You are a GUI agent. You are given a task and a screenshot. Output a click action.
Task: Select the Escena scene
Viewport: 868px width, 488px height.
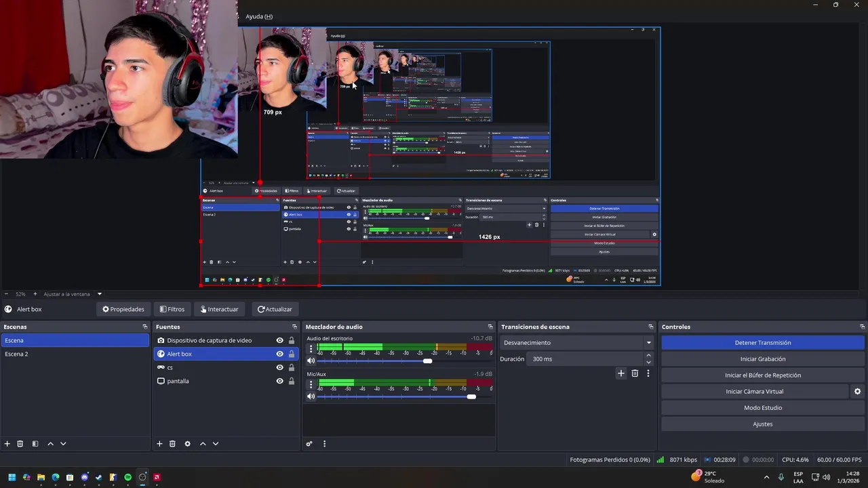[75, 340]
